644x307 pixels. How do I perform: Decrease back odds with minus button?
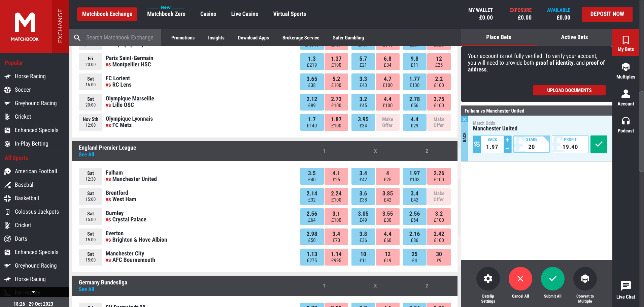point(507,149)
